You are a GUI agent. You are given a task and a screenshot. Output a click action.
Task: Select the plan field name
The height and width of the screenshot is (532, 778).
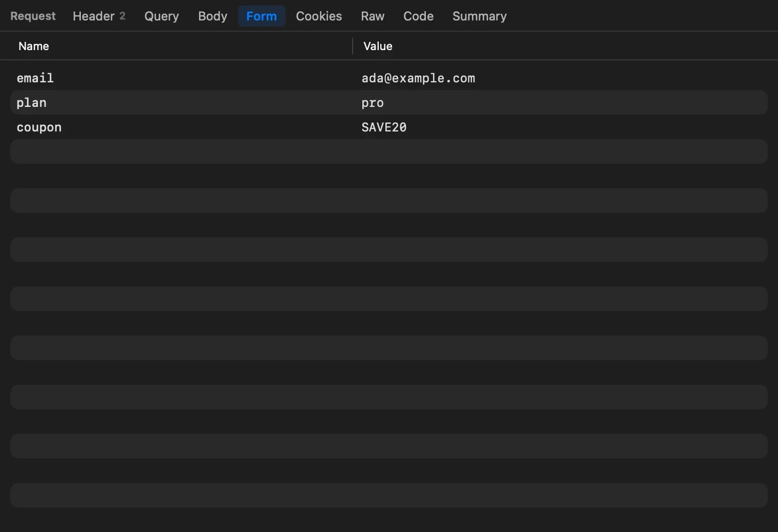[32, 103]
